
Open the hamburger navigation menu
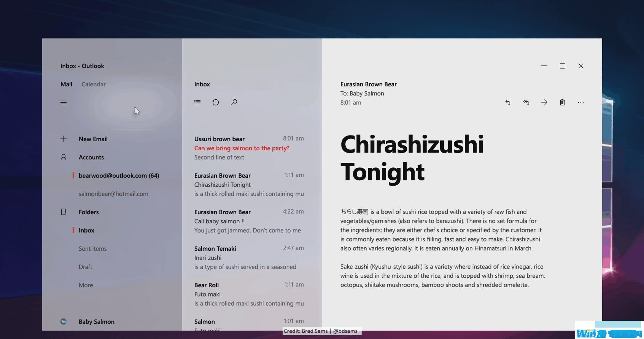[64, 102]
